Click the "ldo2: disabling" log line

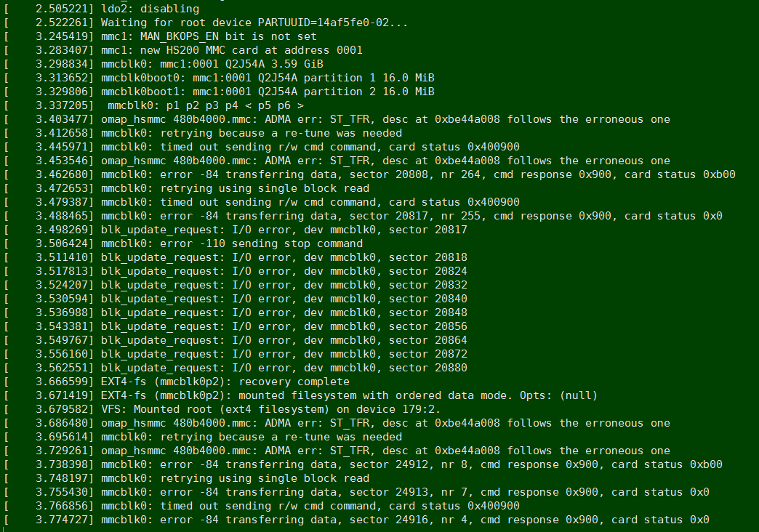[x=149, y=9]
